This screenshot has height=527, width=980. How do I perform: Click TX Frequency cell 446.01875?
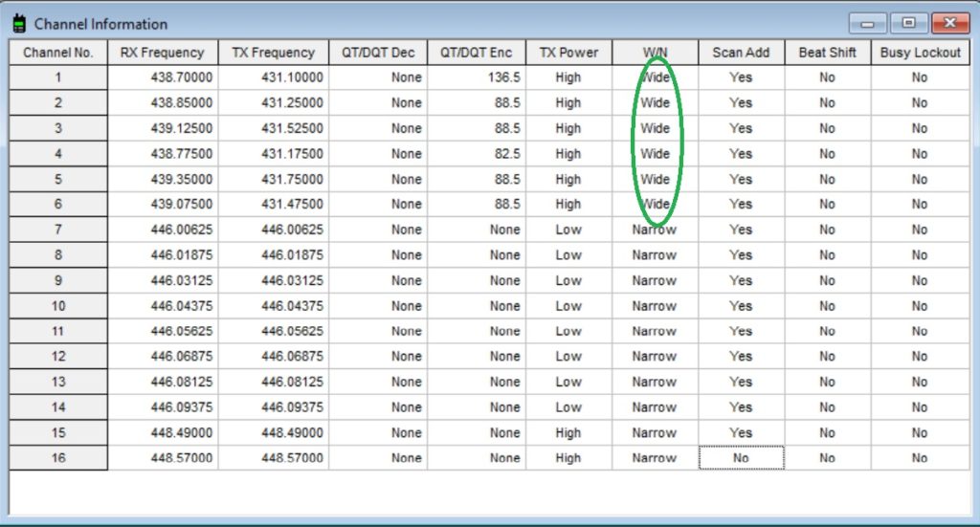click(x=274, y=254)
